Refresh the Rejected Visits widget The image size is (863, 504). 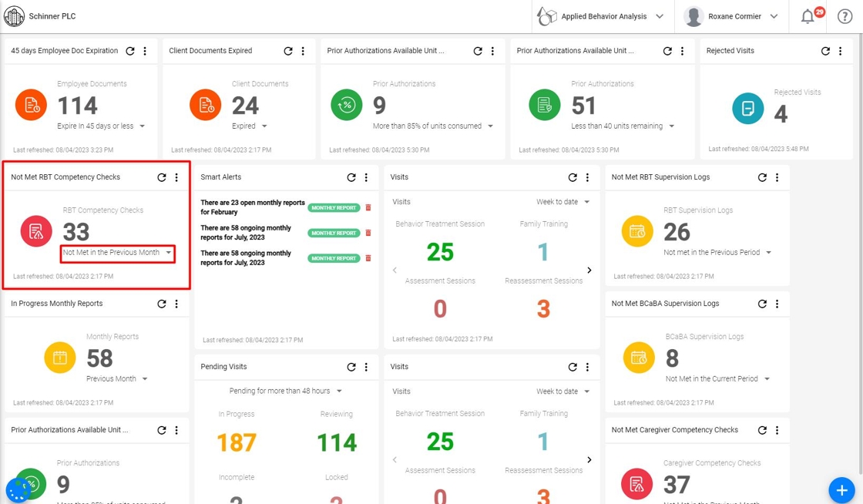pos(825,51)
